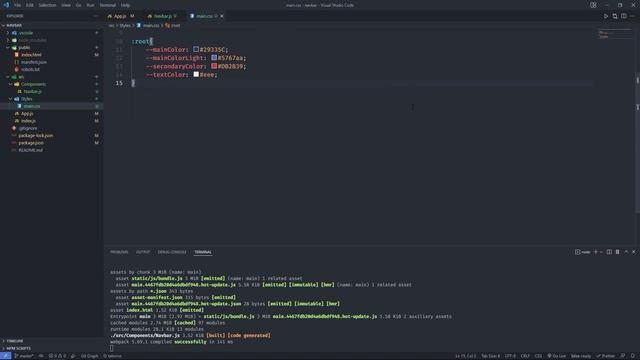Image resolution: width=640 pixels, height=360 pixels.
Task: Open the new terminal launch profile dropdown
Action: (601, 252)
